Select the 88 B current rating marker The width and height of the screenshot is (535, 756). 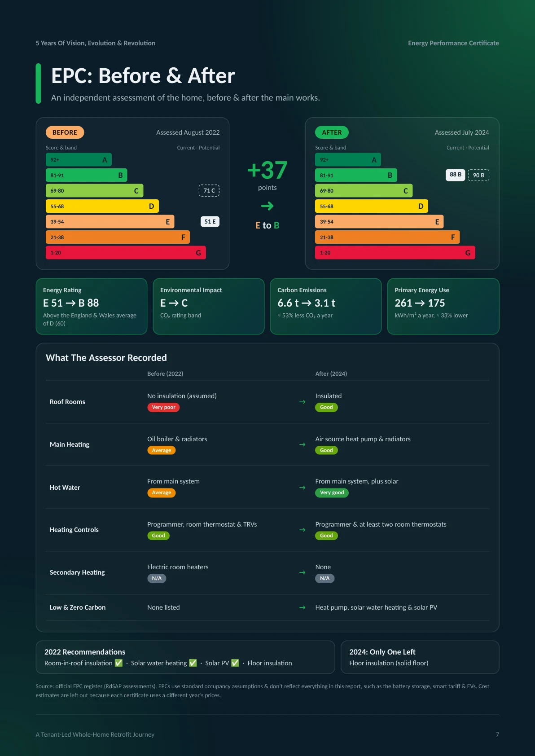(456, 175)
